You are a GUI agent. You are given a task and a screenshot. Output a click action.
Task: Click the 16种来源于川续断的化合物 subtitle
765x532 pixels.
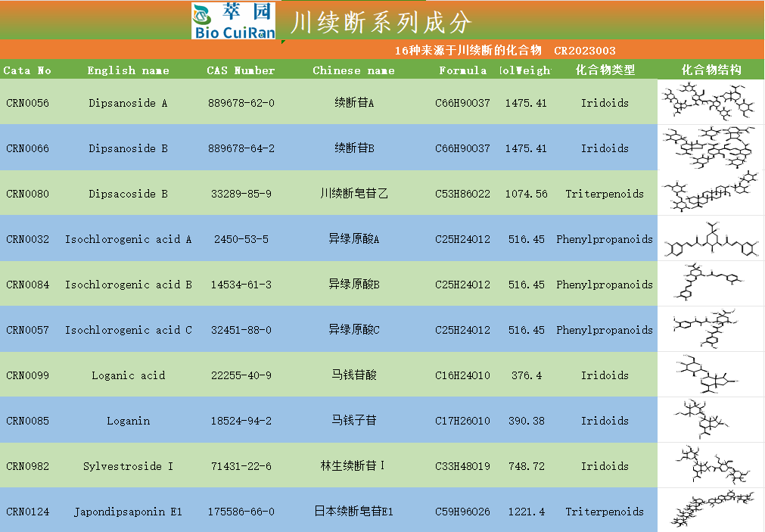pos(468,50)
